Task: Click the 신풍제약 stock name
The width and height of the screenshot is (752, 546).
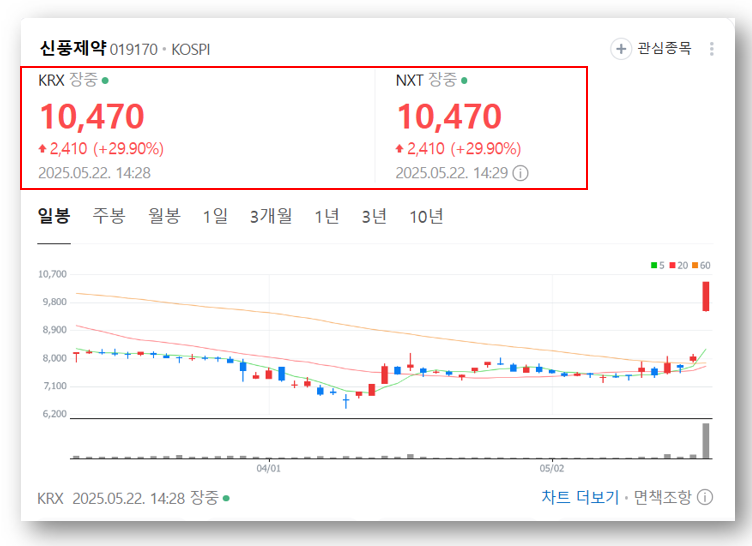Action: click(72, 48)
